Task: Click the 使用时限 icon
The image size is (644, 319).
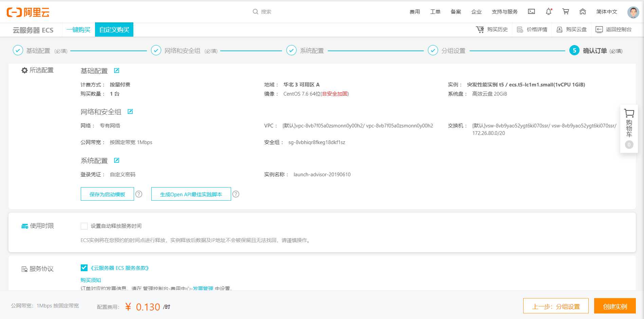Action: 25,226
